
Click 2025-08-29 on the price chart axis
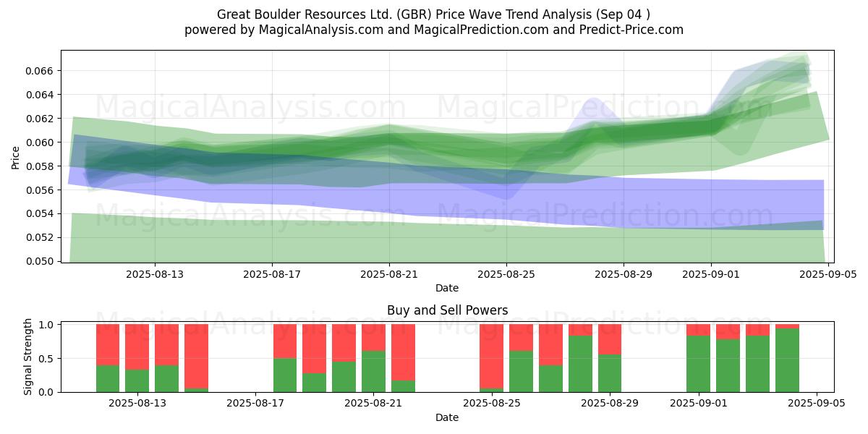click(624, 274)
